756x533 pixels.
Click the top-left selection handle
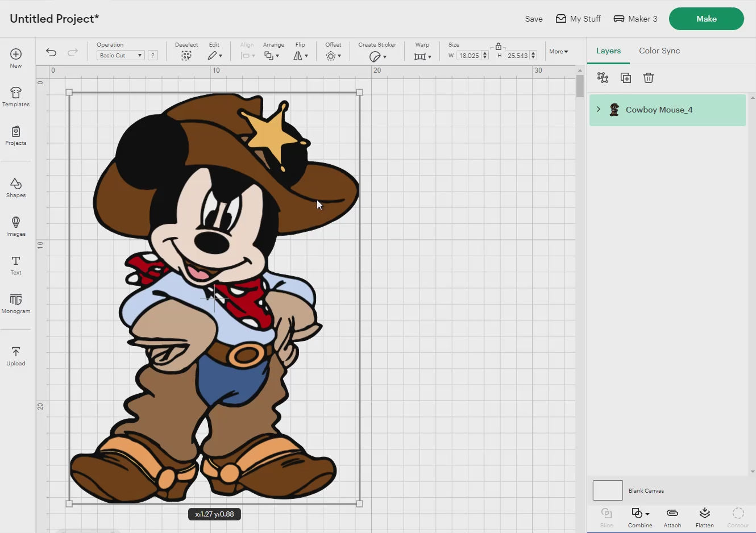(69, 92)
